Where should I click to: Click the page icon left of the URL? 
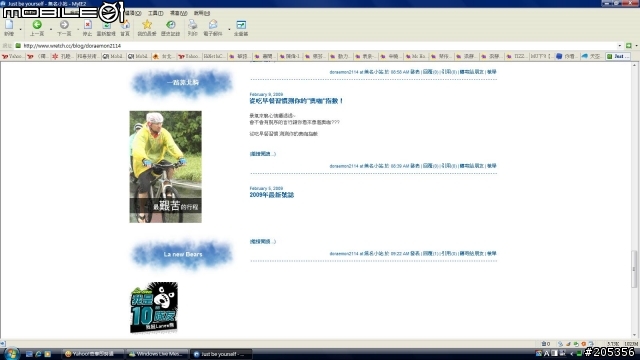click(x=18, y=46)
